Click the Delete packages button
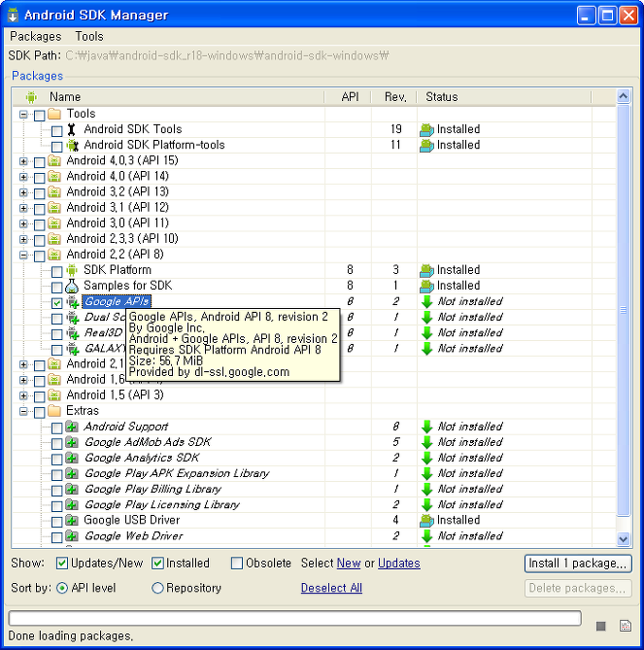Image resolution: width=644 pixels, height=650 pixels. (x=578, y=588)
